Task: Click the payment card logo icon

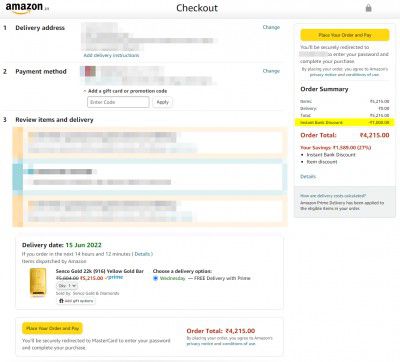Action: [x=90, y=71]
